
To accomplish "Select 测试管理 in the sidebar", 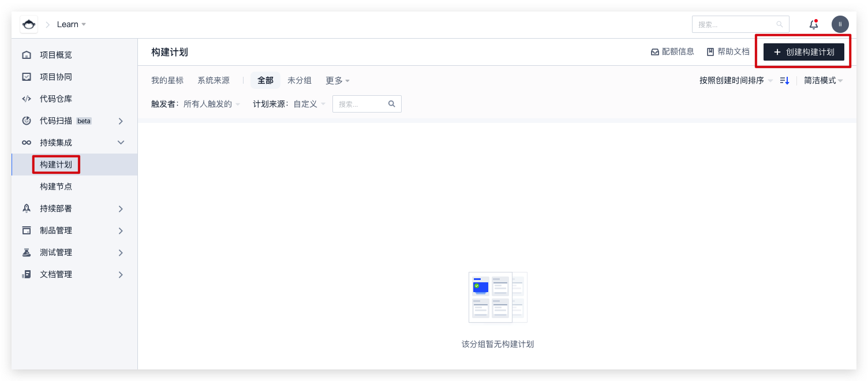I will point(56,252).
